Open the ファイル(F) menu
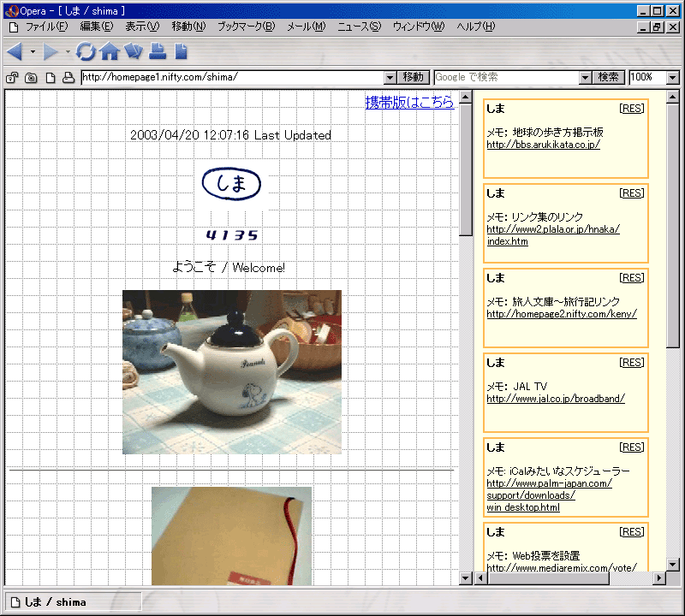685x616 pixels. tap(47, 27)
